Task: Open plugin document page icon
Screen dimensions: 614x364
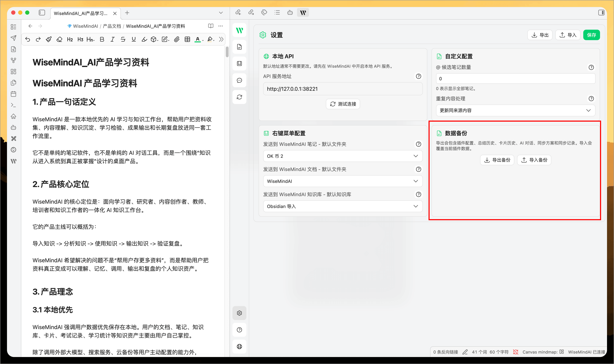Action: 239,47
